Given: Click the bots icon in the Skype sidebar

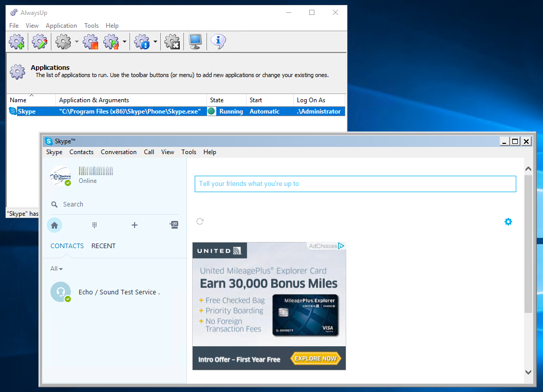Looking at the screenshot, I should 174,225.
